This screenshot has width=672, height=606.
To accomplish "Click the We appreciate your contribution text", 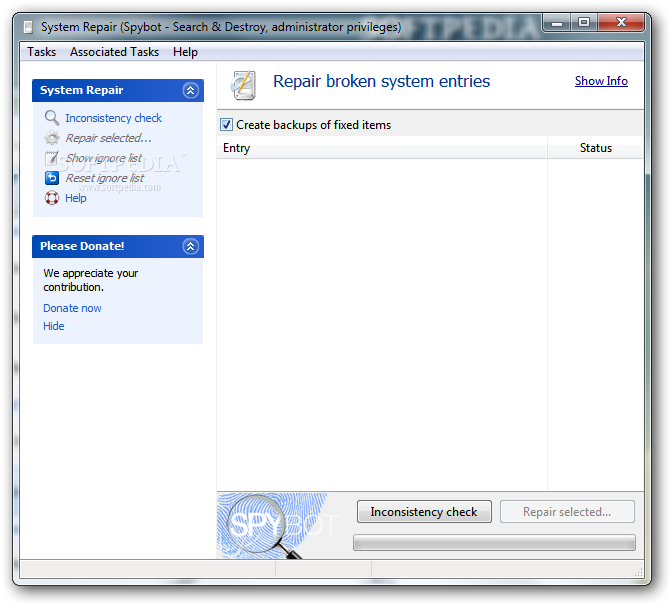I will pyautogui.click(x=90, y=280).
